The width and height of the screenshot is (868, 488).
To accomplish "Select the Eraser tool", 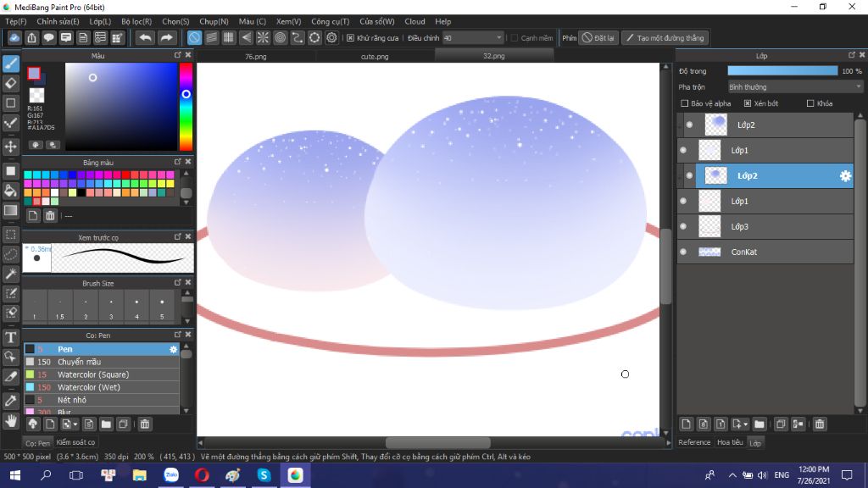I will pyautogui.click(x=11, y=84).
